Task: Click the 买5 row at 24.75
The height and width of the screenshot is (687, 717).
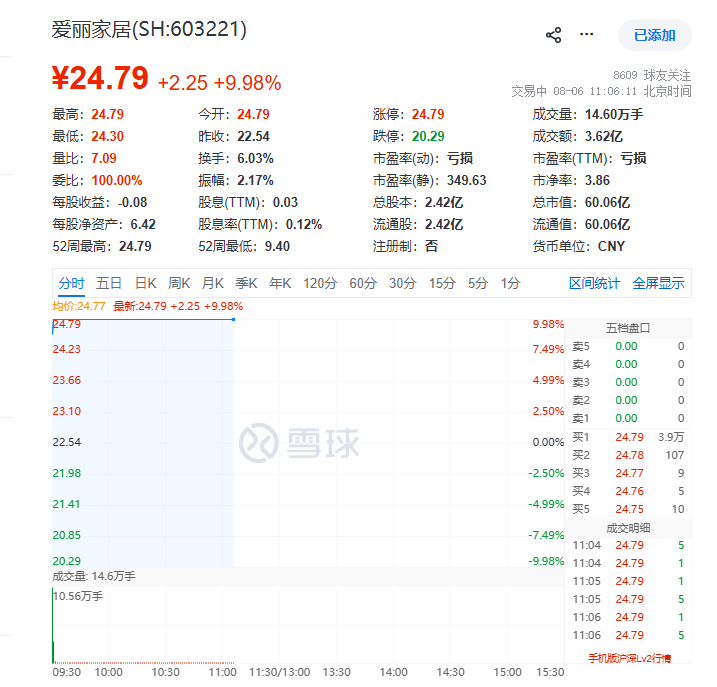Action: tap(628, 509)
